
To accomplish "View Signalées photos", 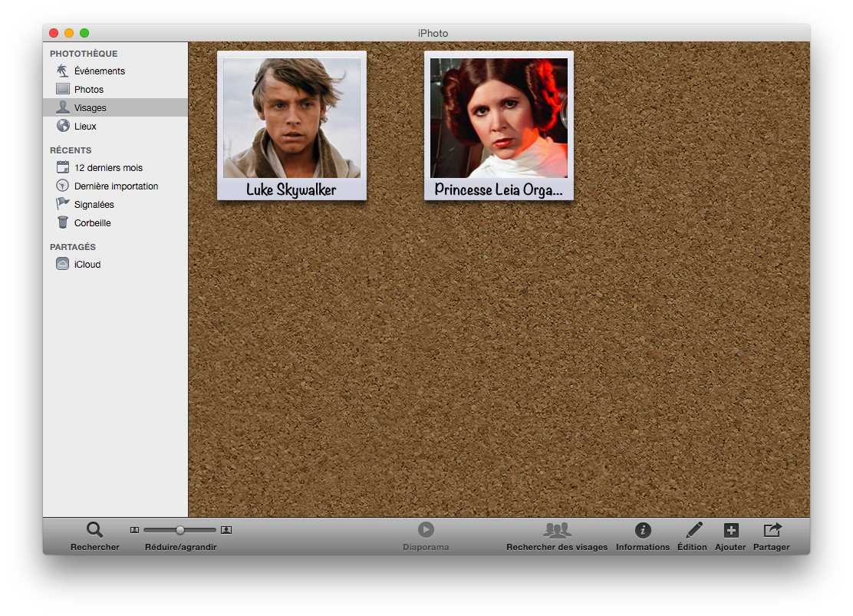I will [115, 205].
